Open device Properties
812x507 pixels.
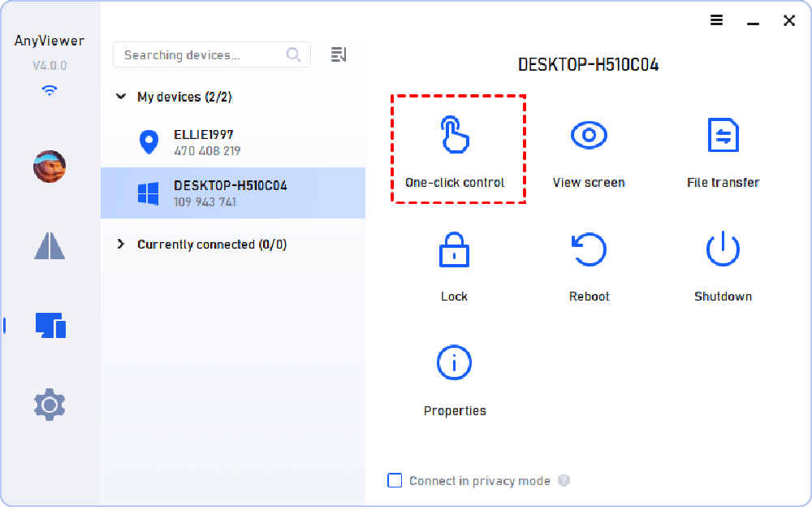(454, 363)
